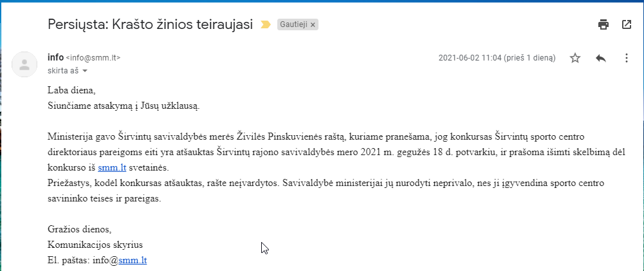This screenshot has height=271, width=644.
Task: Print this email using the printer icon
Action: 603,25
